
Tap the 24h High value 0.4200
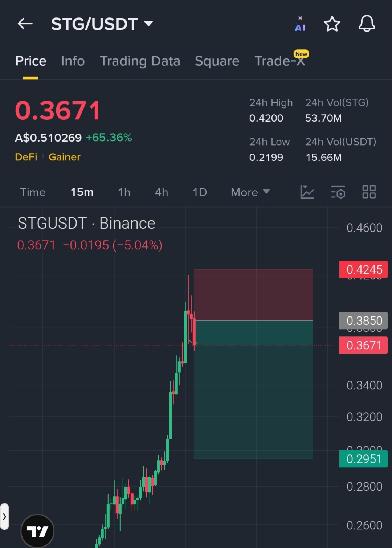(266, 118)
